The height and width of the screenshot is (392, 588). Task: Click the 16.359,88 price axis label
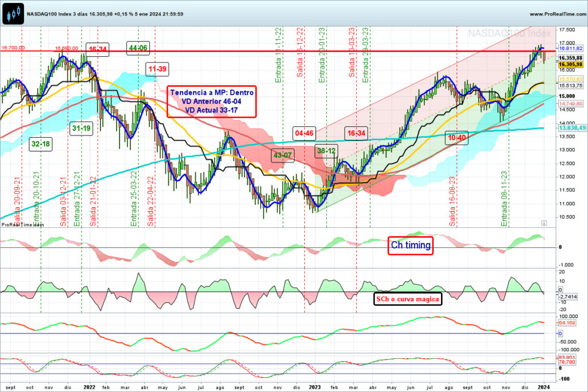coord(571,58)
